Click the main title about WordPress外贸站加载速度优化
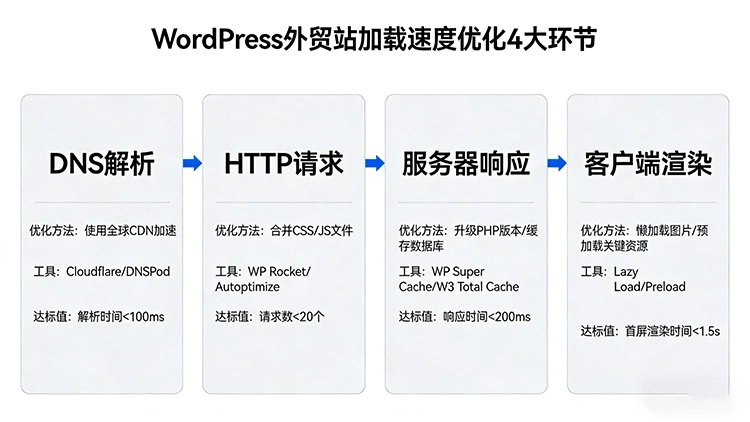Viewport: 750px width, 422px height. pyautogui.click(x=375, y=39)
